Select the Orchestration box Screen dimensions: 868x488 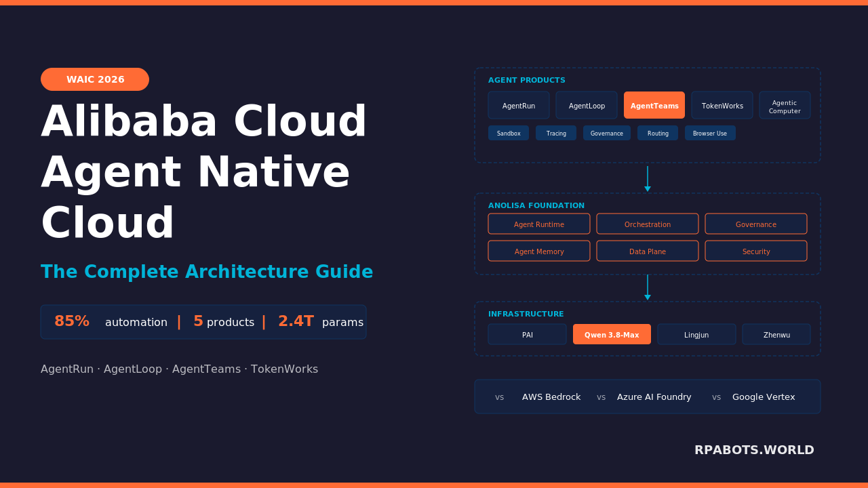648,224
